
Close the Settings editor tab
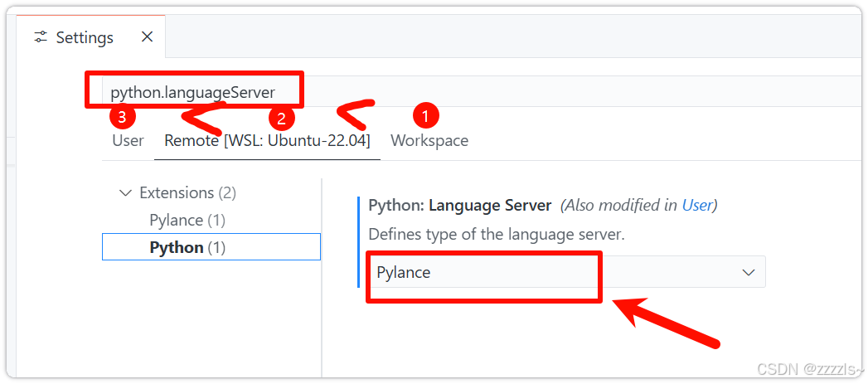click(147, 37)
